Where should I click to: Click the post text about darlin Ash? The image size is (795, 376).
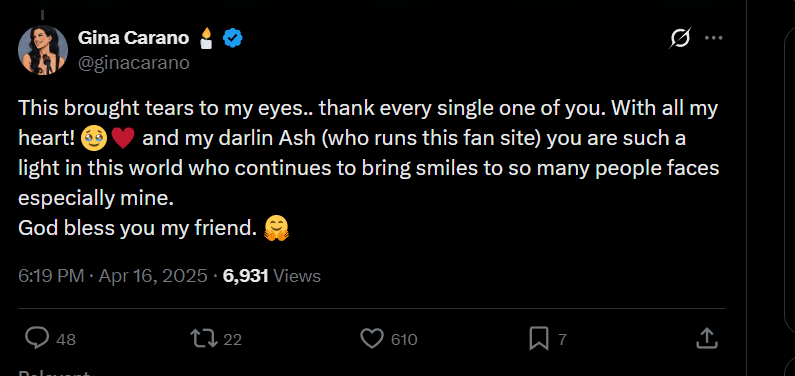click(368, 168)
